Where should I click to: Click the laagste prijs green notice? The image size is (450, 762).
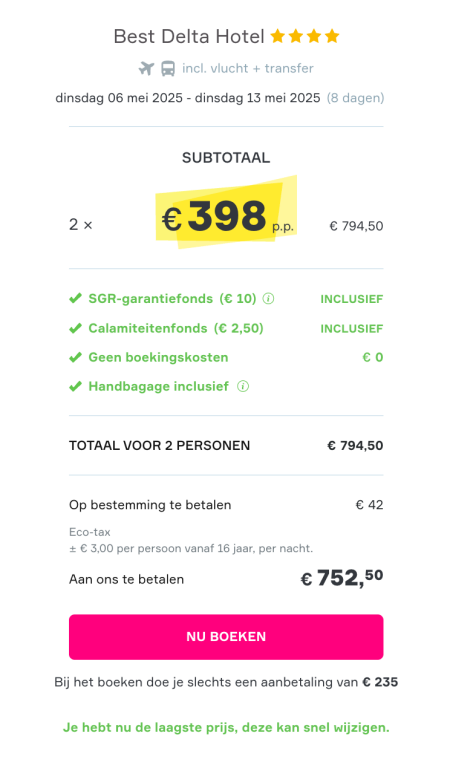[226, 727]
